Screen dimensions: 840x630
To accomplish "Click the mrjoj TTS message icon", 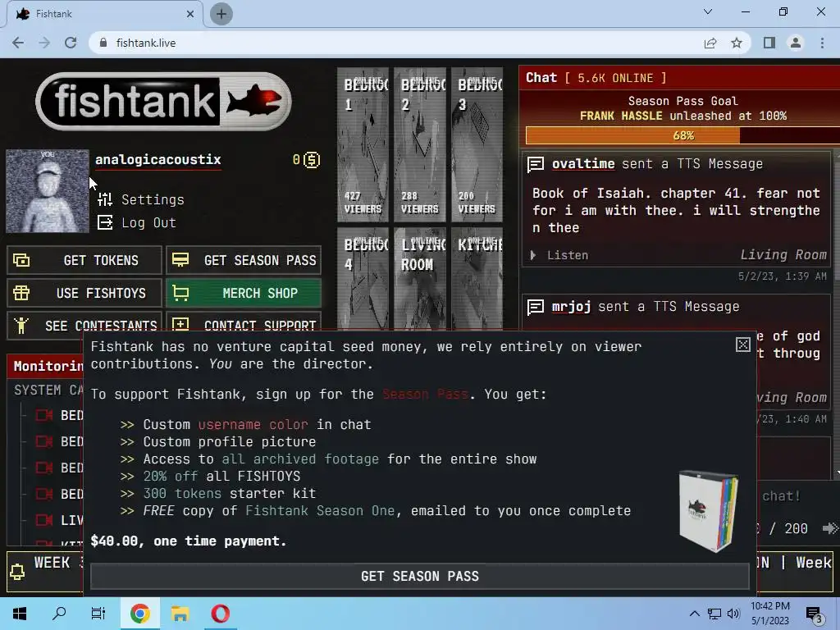I will click(536, 307).
